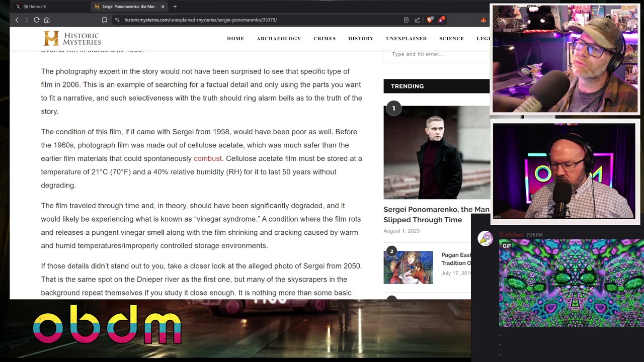Click the bottom webcam feed
Screen dimensions: 644x362
pyautogui.click(x=564, y=171)
